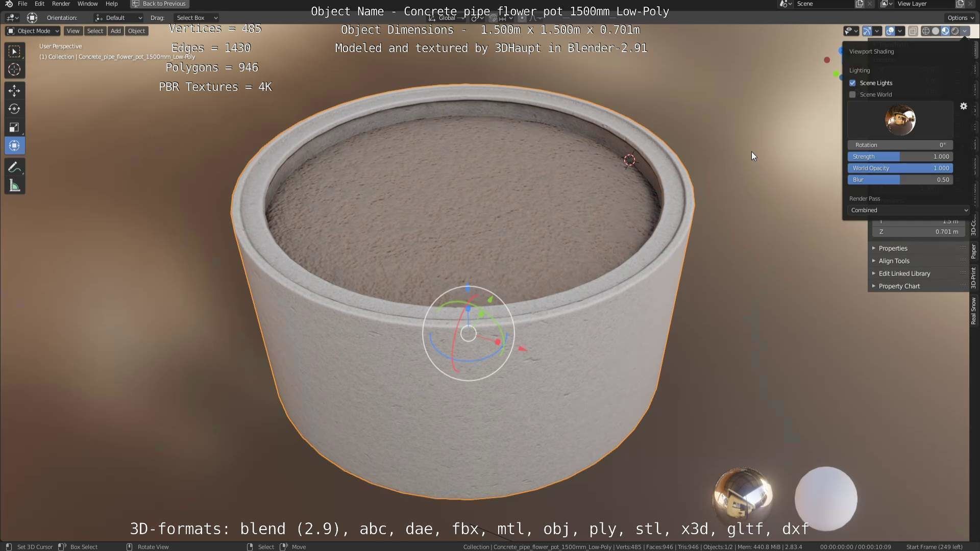
Task: Activate the Transform tool
Action: click(x=14, y=145)
